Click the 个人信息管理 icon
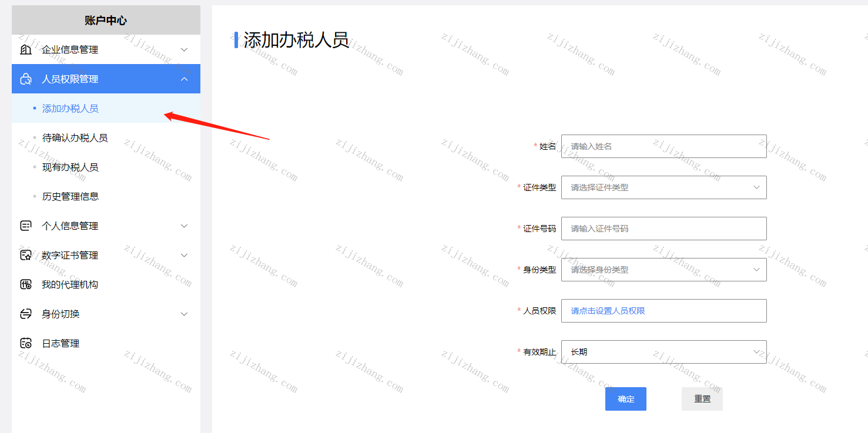 pos(26,226)
